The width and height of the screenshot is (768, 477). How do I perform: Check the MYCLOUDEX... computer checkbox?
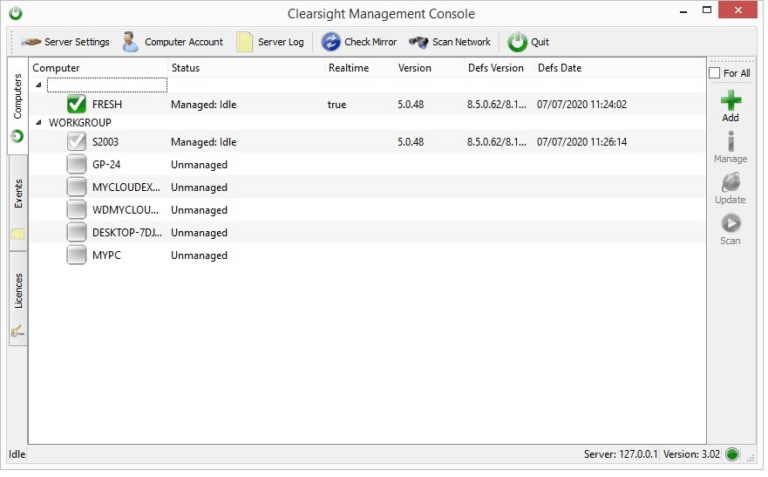(x=76, y=187)
